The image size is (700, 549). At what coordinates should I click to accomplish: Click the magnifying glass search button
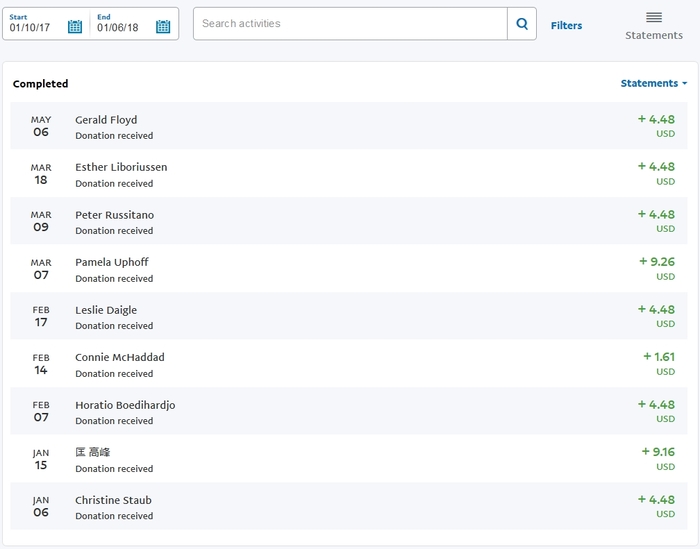click(x=522, y=24)
